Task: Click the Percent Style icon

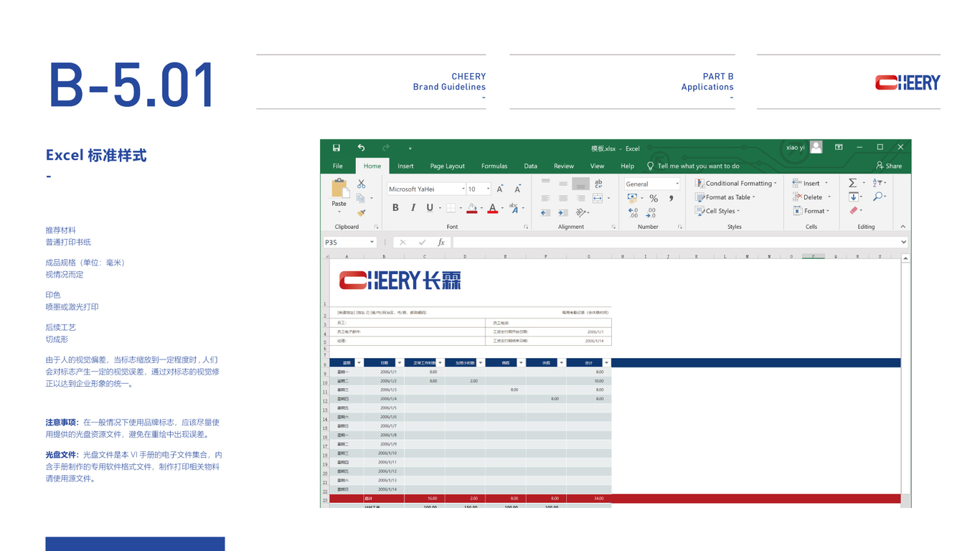Action: 654,199
